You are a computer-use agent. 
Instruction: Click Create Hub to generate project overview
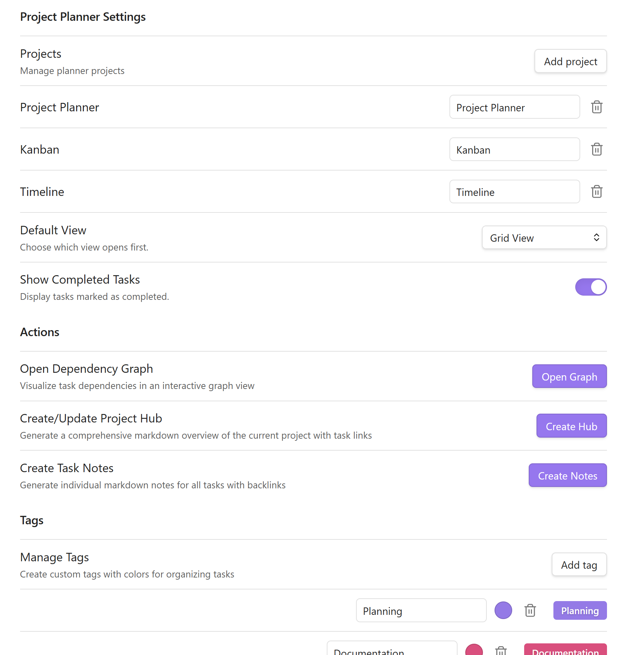tap(571, 426)
